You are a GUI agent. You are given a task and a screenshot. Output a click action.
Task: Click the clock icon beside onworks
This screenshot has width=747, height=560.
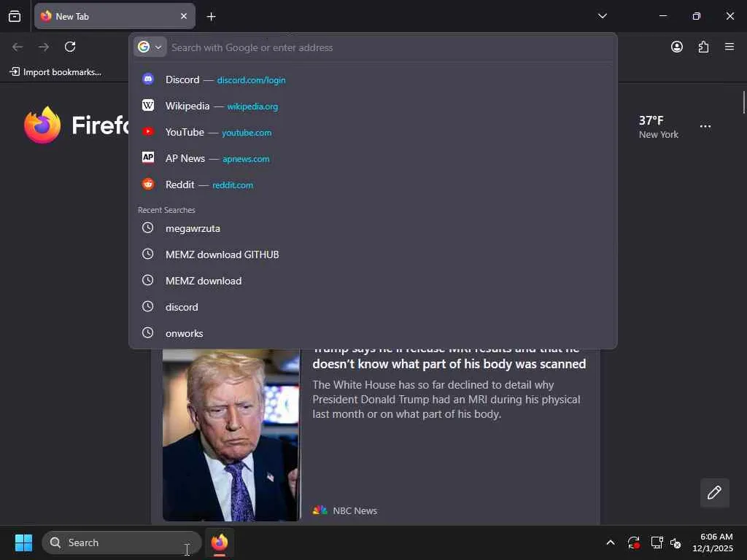point(148,332)
